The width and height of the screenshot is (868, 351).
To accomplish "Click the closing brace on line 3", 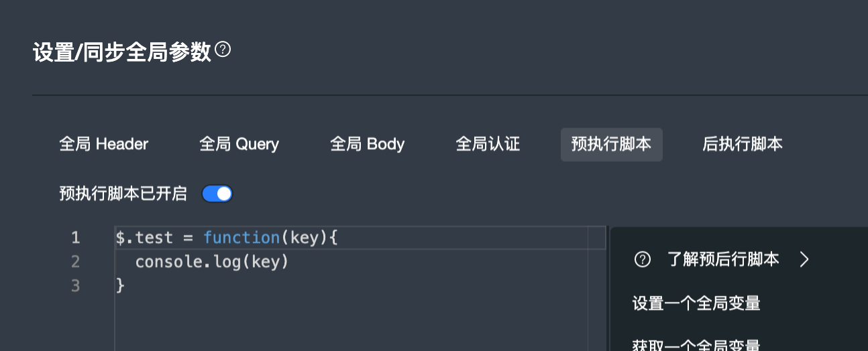I will tap(120, 286).
